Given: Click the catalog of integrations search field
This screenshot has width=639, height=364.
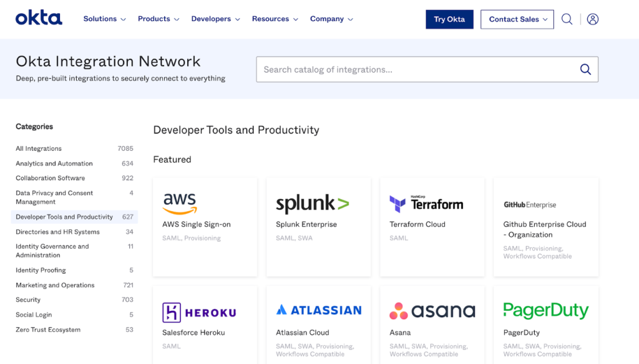Looking at the screenshot, I should pos(412,69).
